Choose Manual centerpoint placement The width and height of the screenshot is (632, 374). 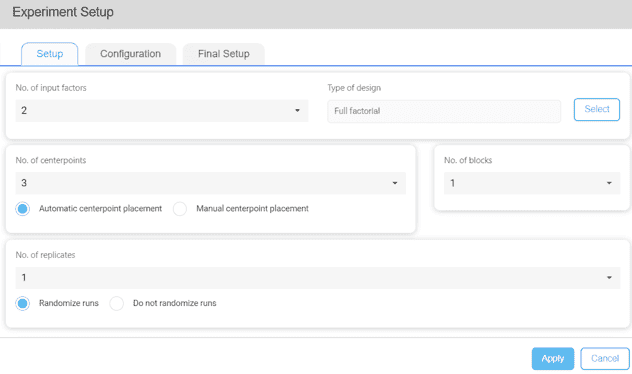pos(180,209)
